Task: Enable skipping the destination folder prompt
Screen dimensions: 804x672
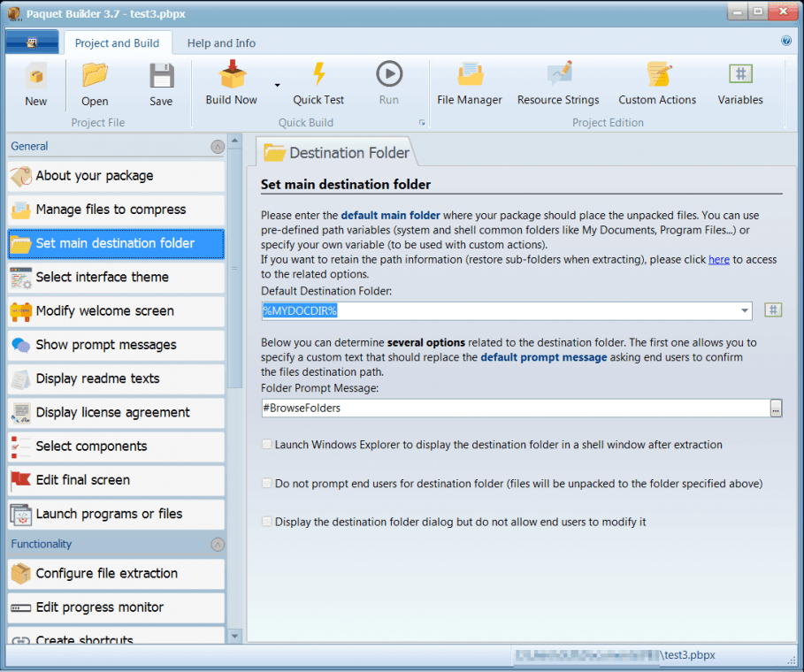Action: coord(266,483)
